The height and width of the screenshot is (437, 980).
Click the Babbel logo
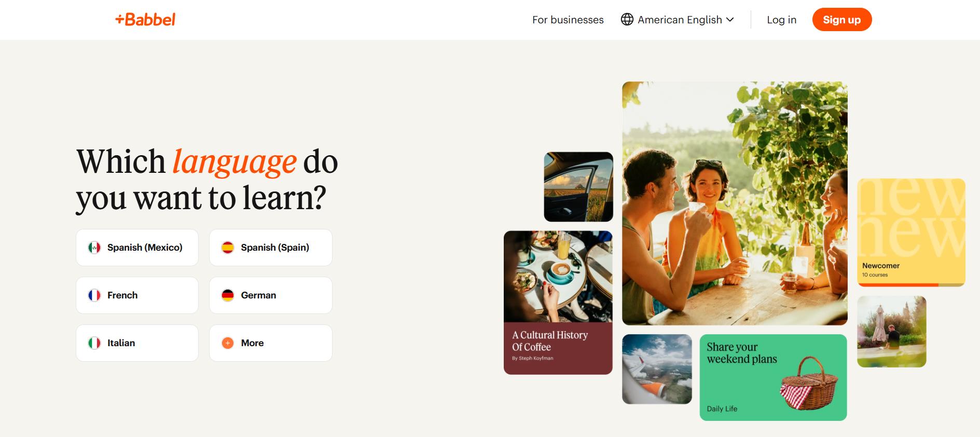tap(145, 20)
